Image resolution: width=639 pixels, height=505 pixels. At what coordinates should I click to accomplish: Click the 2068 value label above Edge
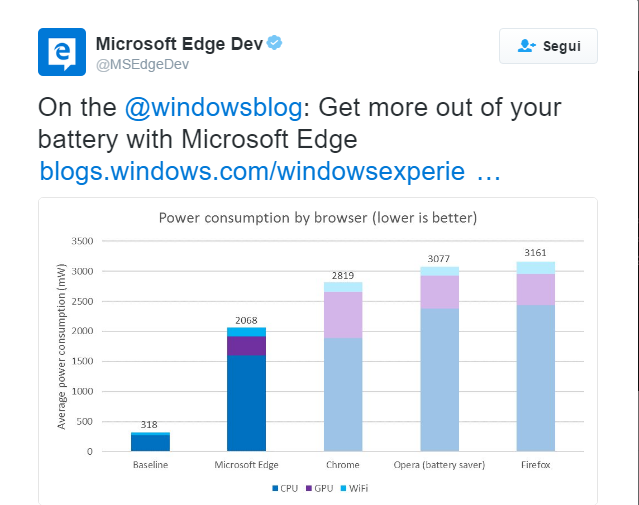247,320
